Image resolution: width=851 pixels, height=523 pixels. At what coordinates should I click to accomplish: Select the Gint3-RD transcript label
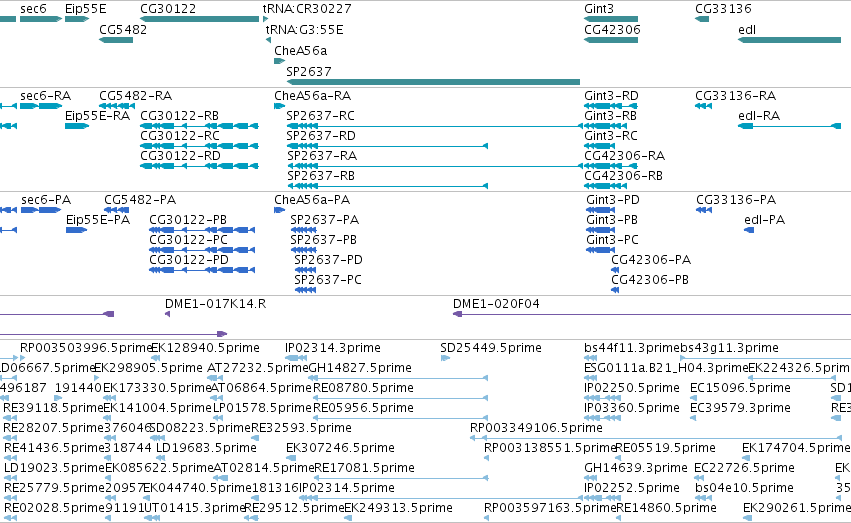[x=611, y=96]
